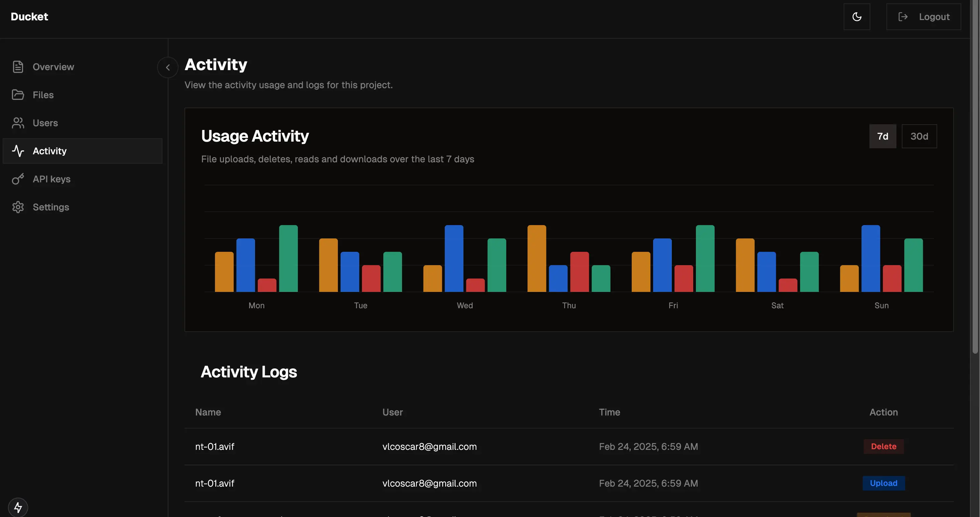Viewport: 980px width, 517px height.
Task: Click the red Delete action badge
Action: 883,446
